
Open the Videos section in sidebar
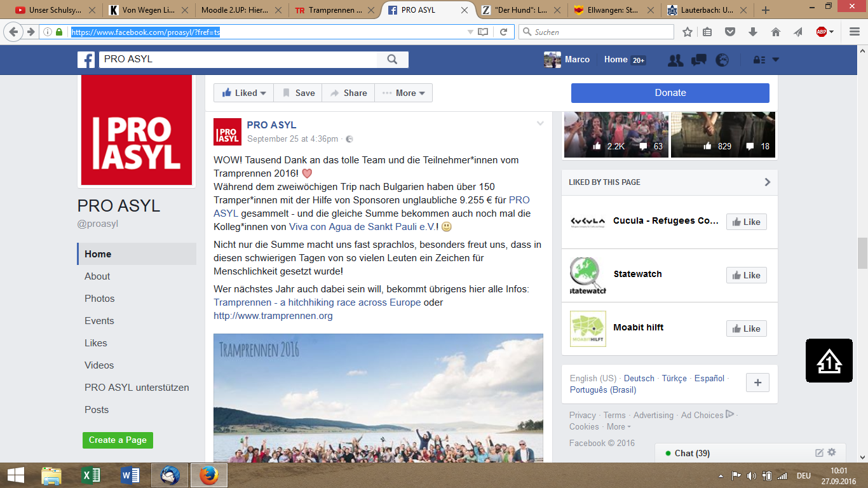coord(99,365)
